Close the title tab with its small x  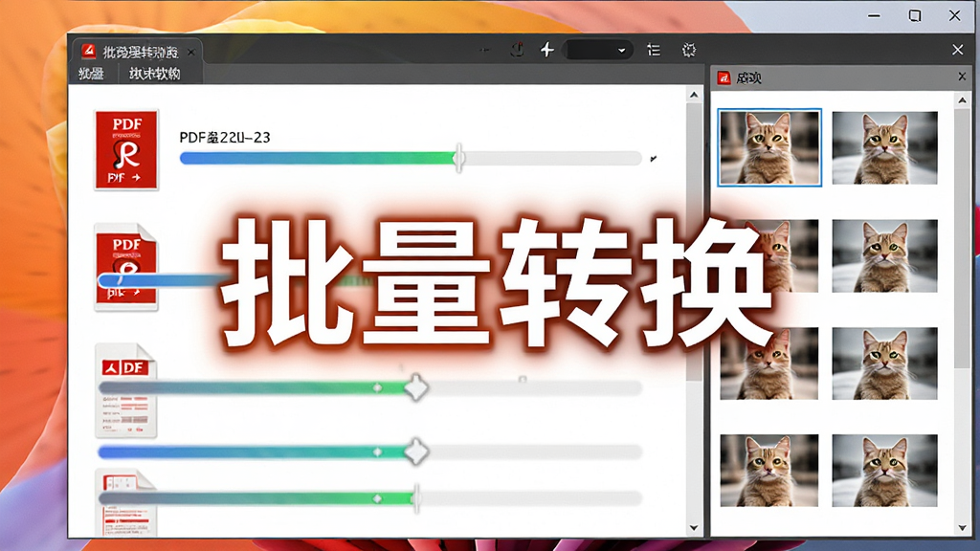click(x=191, y=52)
